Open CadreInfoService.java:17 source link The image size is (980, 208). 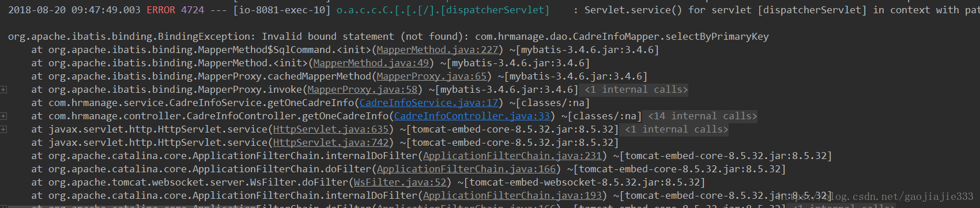click(x=428, y=103)
